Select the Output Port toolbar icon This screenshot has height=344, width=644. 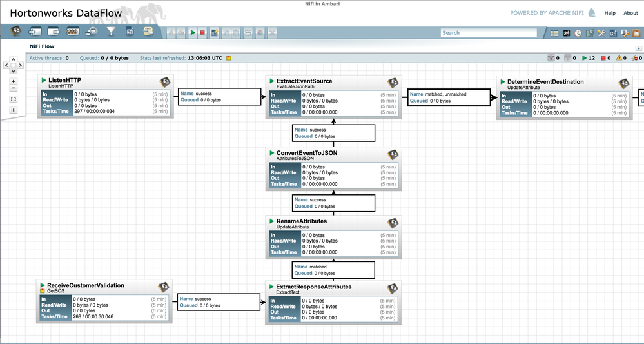coord(54,31)
